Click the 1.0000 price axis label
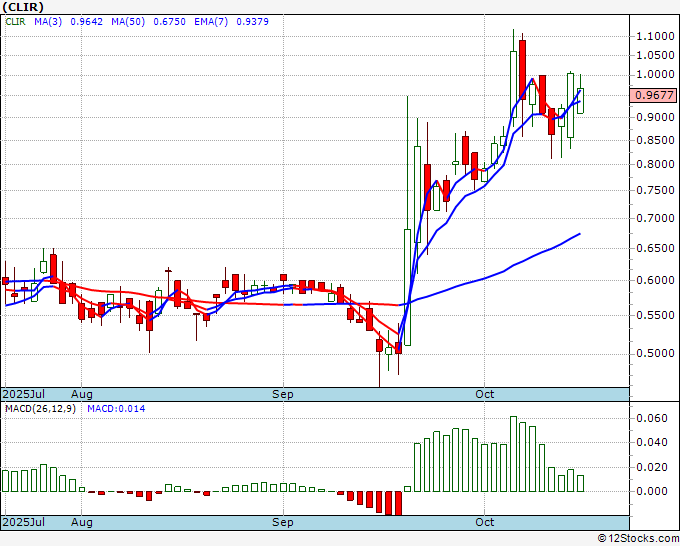 655,75
